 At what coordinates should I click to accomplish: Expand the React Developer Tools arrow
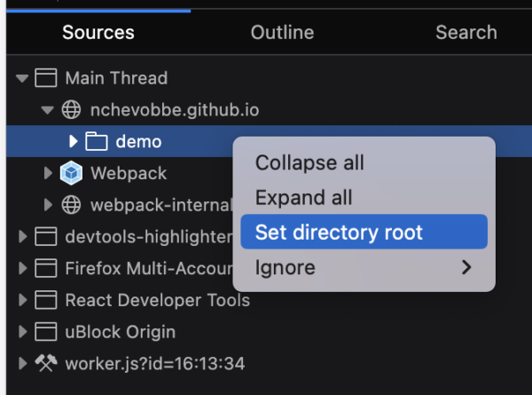point(22,300)
